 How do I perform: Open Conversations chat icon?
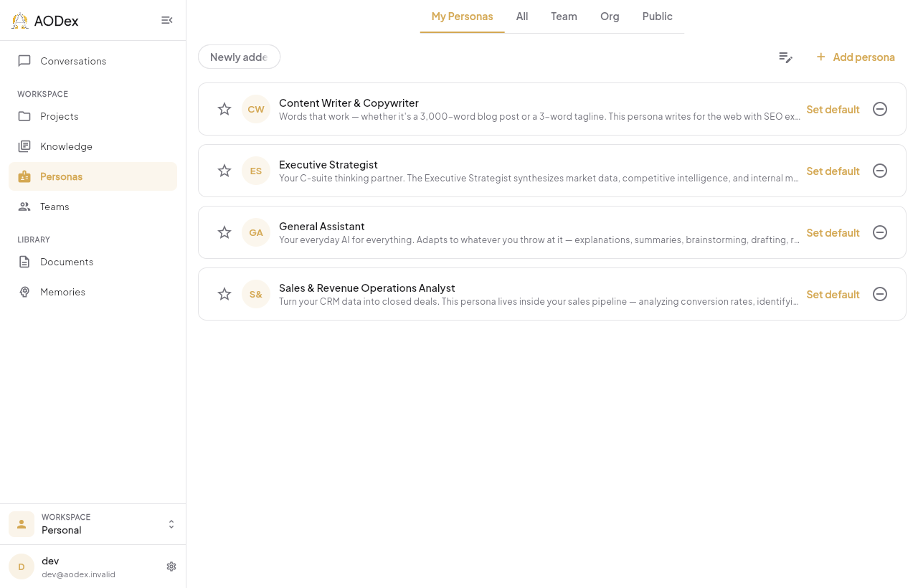[24, 61]
